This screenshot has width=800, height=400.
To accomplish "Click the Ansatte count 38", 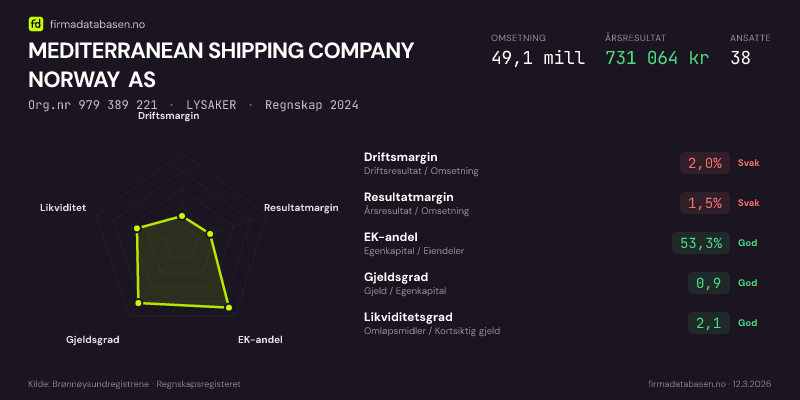I will click(740, 57).
